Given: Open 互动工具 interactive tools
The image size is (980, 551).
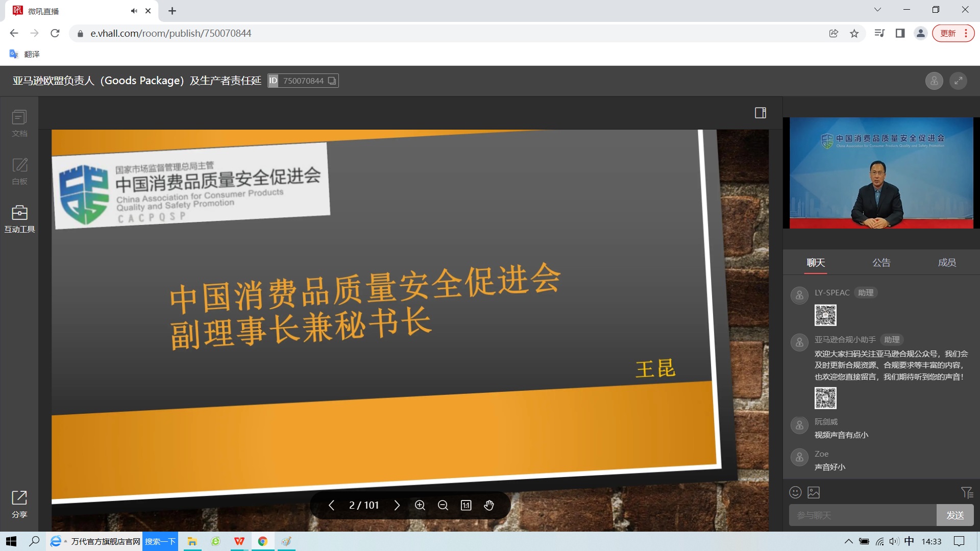Looking at the screenshot, I should tap(19, 219).
